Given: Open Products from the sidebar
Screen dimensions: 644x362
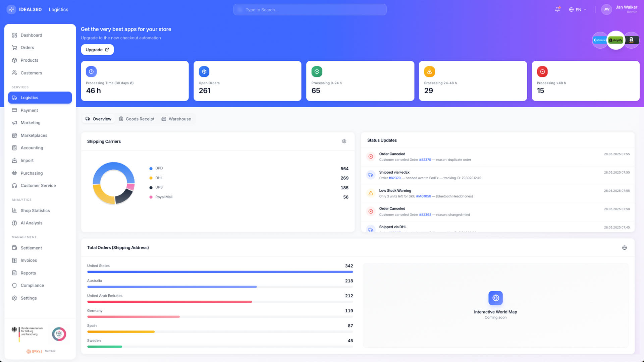Looking at the screenshot, I should (x=40, y=60).
